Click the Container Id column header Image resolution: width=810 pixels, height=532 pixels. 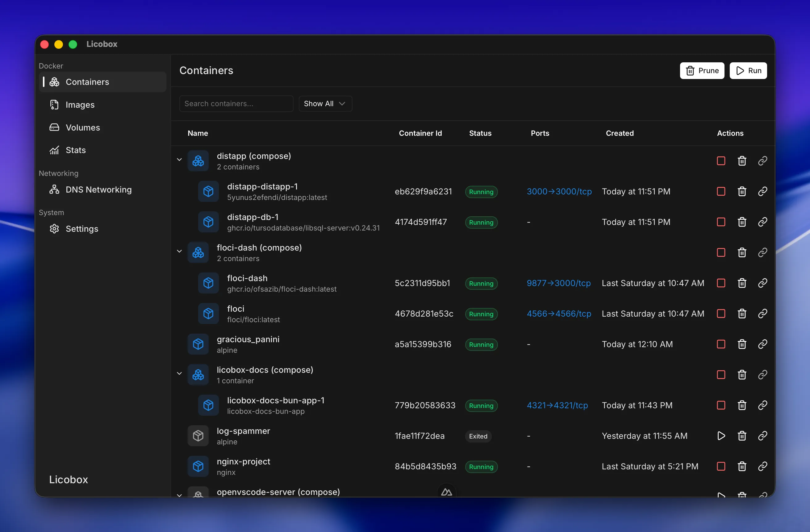point(420,133)
